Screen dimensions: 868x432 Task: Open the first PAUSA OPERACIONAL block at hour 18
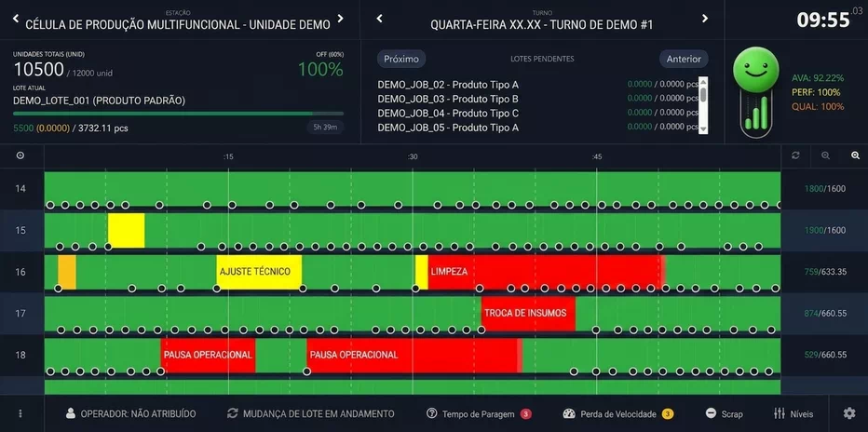click(208, 355)
